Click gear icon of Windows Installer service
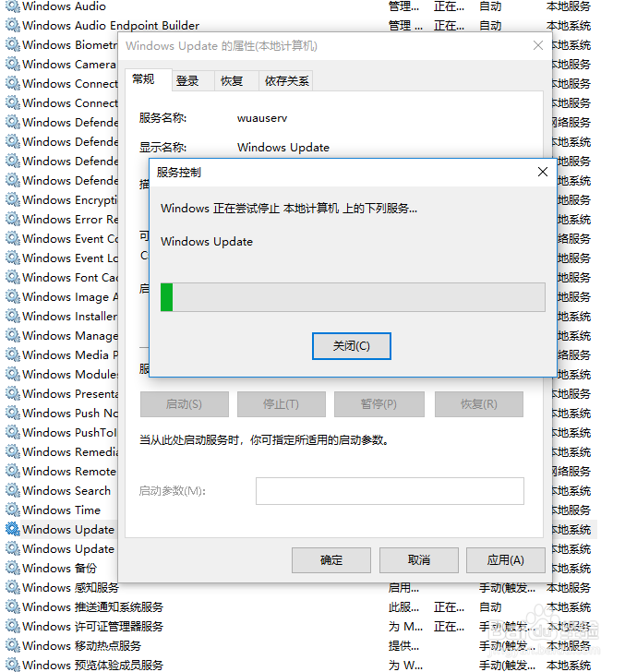 point(12,316)
